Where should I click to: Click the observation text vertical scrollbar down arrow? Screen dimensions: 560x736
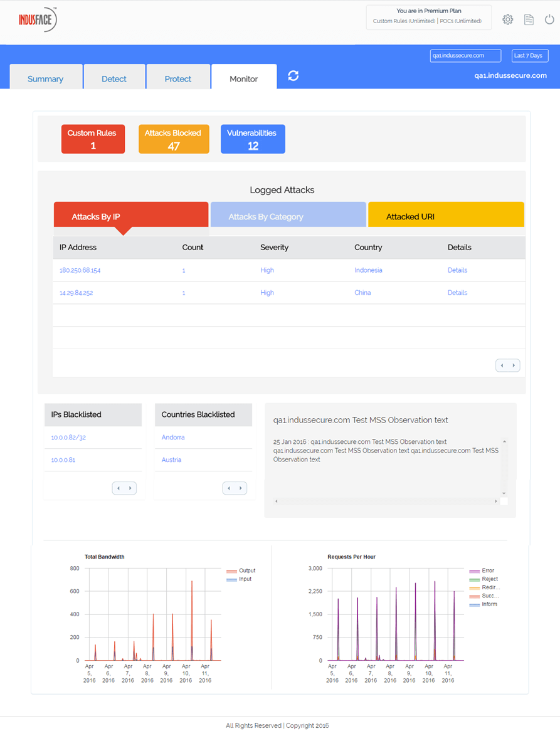click(504, 493)
